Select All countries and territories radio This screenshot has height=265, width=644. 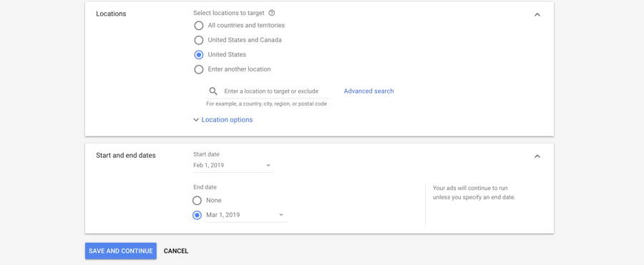[x=199, y=26]
